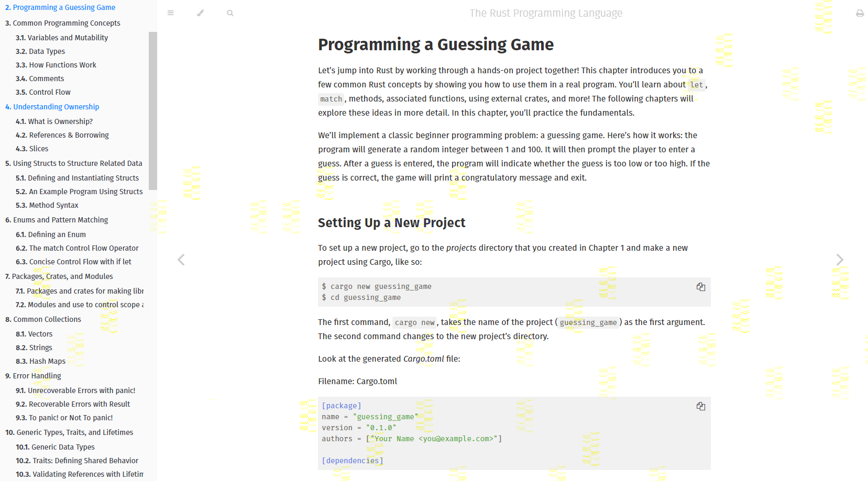868x481 pixels.
Task: Open 7. Packages, Crates, and Modules
Action: tap(59, 276)
